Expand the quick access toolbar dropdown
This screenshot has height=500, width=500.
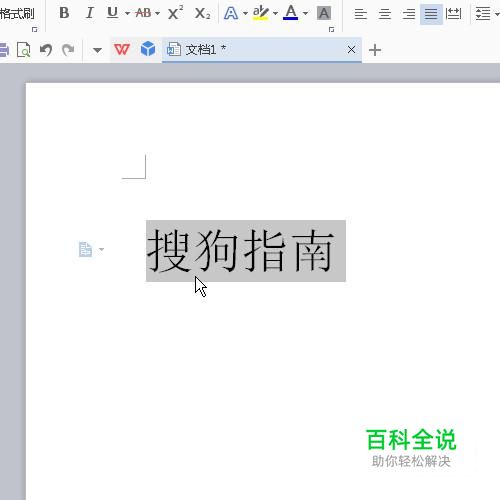(x=97, y=50)
